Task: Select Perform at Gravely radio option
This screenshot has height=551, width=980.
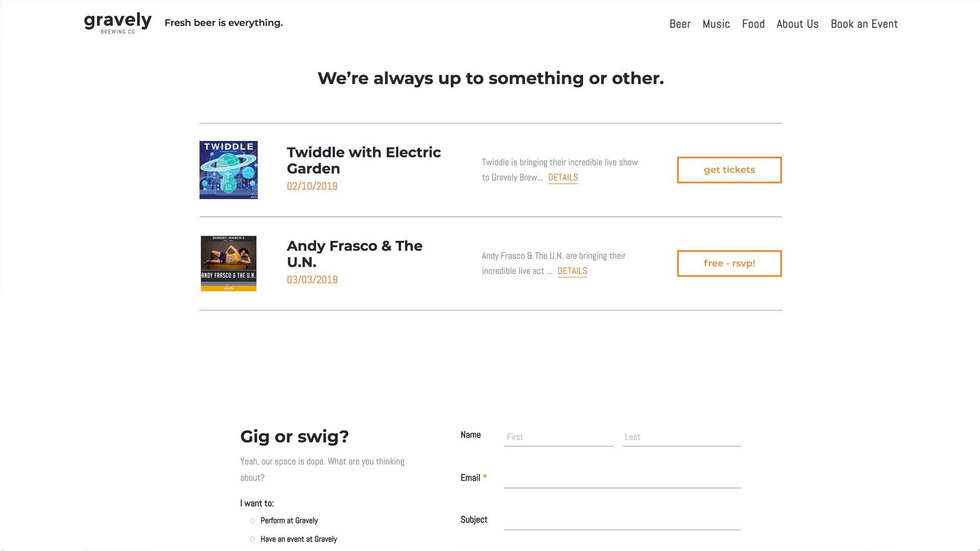Action: pyautogui.click(x=252, y=521)
